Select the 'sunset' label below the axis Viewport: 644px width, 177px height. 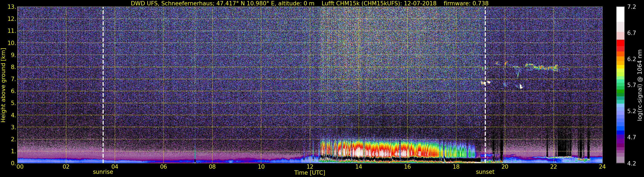(x=485, y=172)
